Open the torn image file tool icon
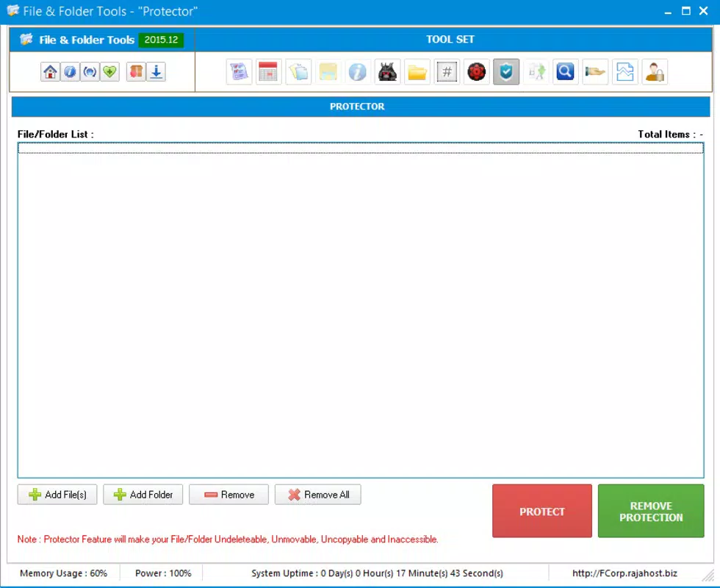The height and width of the screenshot is (588, 720). coord(625,72)
